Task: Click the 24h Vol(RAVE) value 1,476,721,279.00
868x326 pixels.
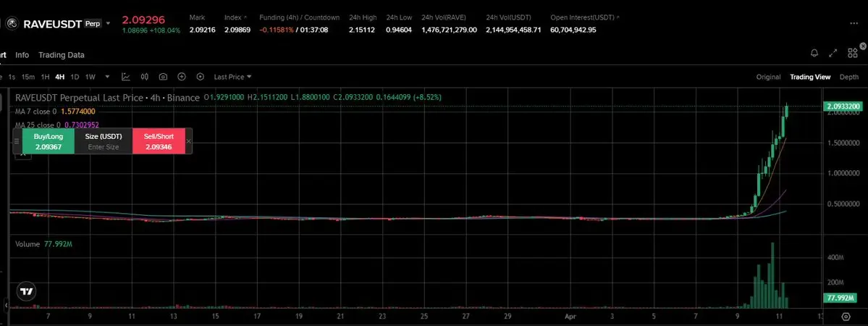Action: (449, 30)
